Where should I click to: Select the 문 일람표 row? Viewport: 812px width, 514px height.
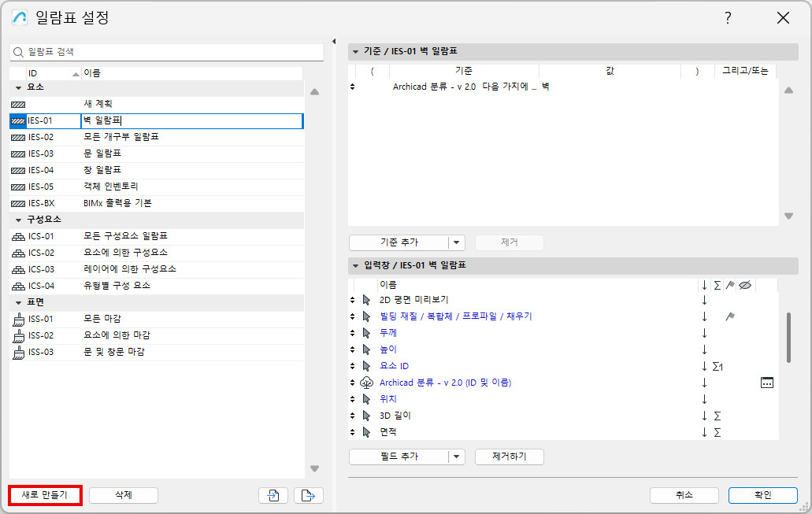[x=157, y=153]
